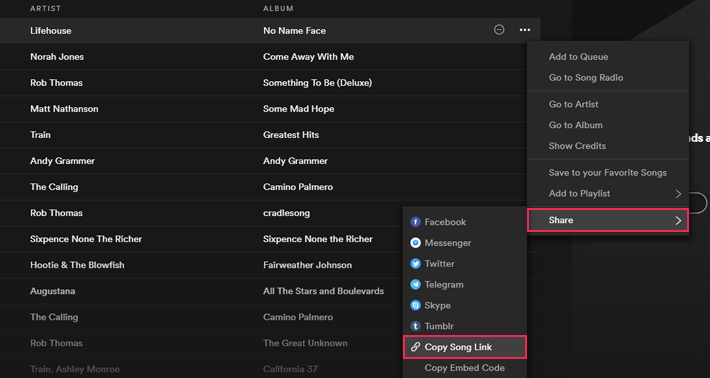Choose Copy Embed Code
Screen dimensions: 710x378
click(465, 368)
